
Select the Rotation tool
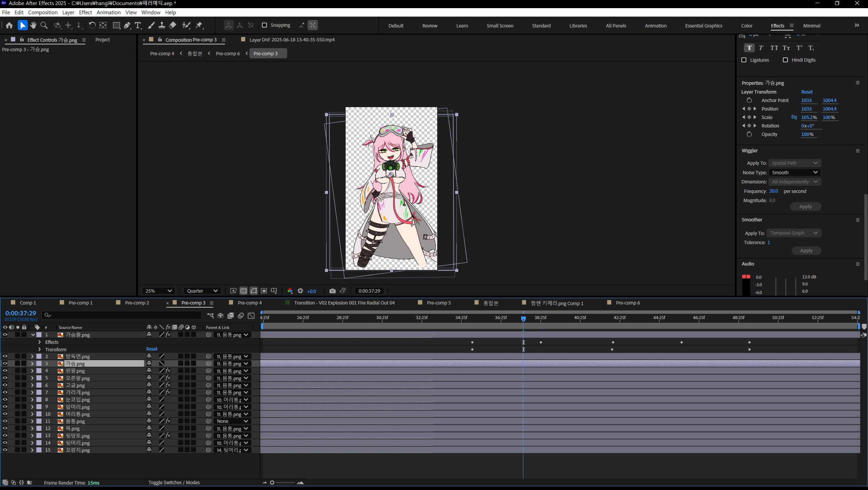92,25
